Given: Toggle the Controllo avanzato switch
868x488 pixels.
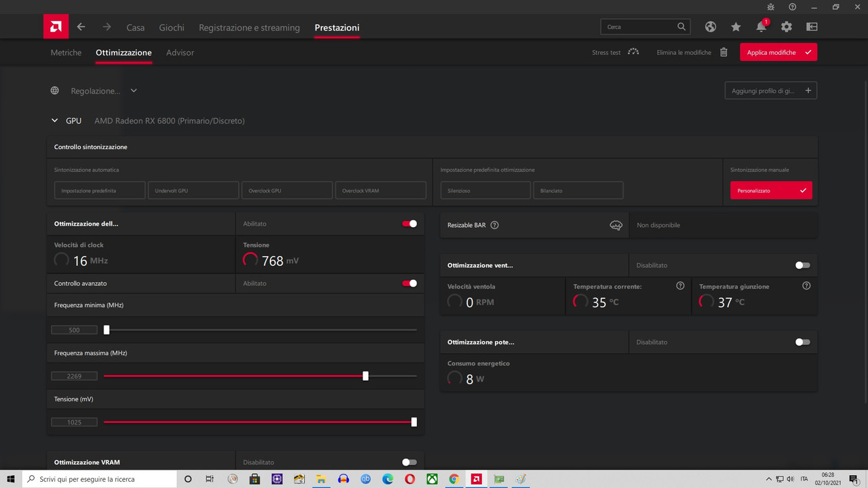Looking at the screenshot, I should [x=410, y=283].
